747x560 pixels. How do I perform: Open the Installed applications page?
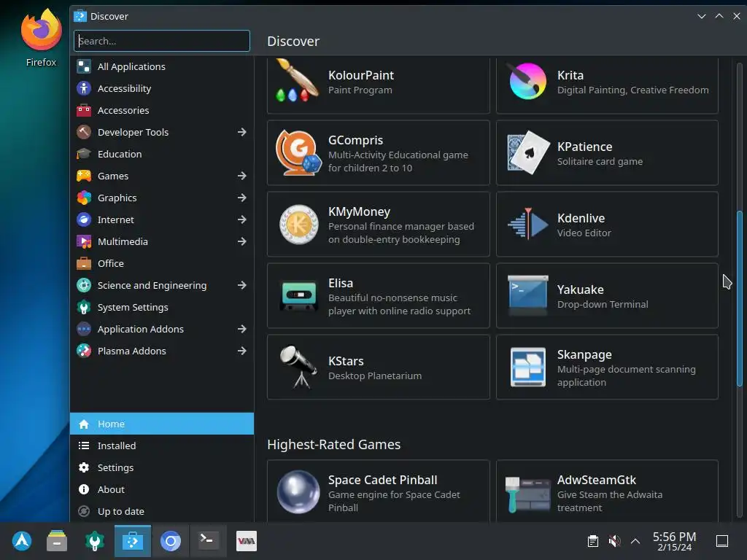162,446
